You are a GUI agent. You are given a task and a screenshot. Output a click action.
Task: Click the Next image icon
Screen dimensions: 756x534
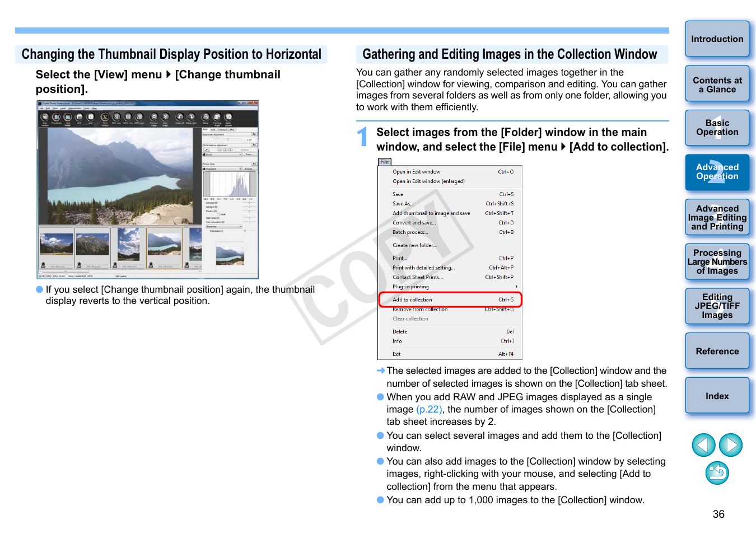coord(165,117)
